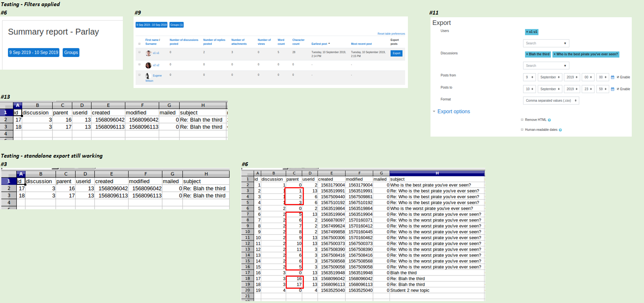Show help for Remove HTML option
Image resolution: width=644 pixels, height=303 pixels.
coord(549,120)
